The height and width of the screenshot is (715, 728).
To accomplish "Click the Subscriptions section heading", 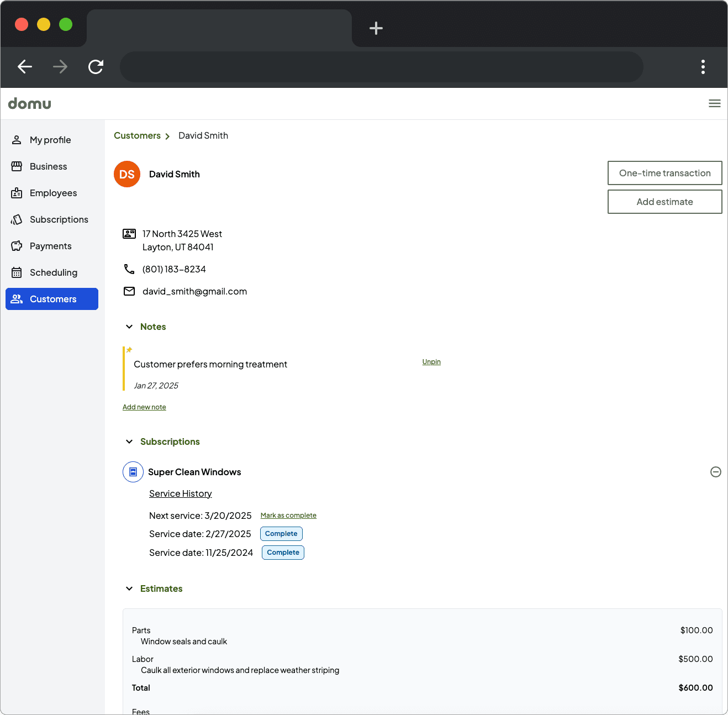I will [170, 441].
